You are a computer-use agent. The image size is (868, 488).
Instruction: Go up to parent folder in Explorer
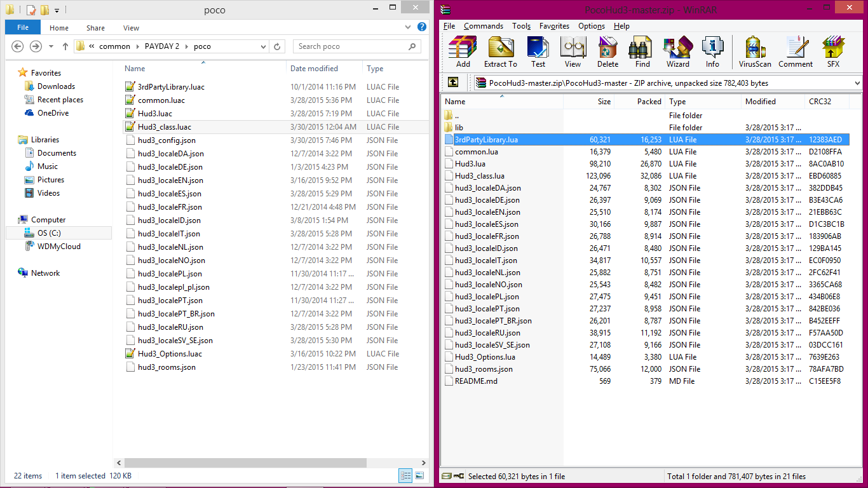[65, 46]
